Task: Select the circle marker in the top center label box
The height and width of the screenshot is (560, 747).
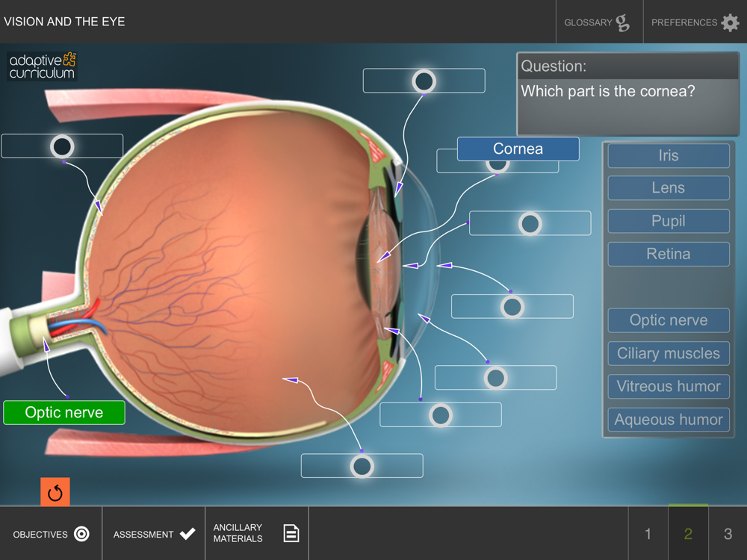Action: click(424, 81)
